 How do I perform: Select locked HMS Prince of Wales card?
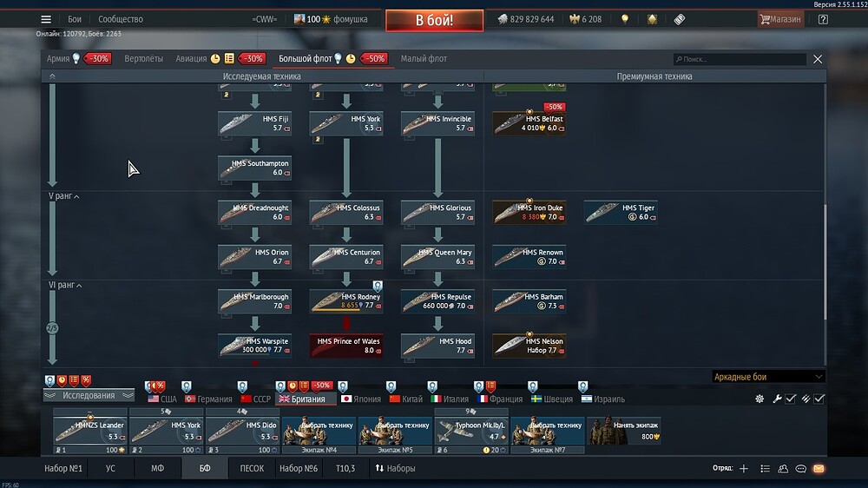click(346, 346)
